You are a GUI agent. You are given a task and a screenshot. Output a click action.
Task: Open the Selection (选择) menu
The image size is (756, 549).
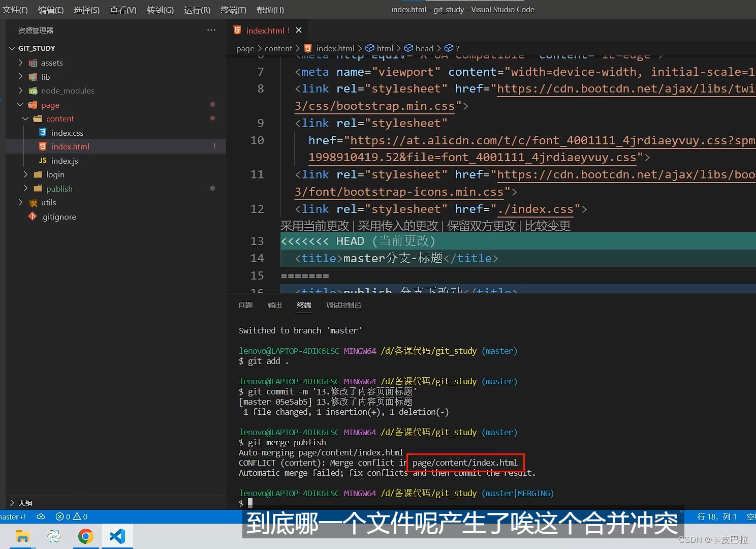[x=86, y=10]
